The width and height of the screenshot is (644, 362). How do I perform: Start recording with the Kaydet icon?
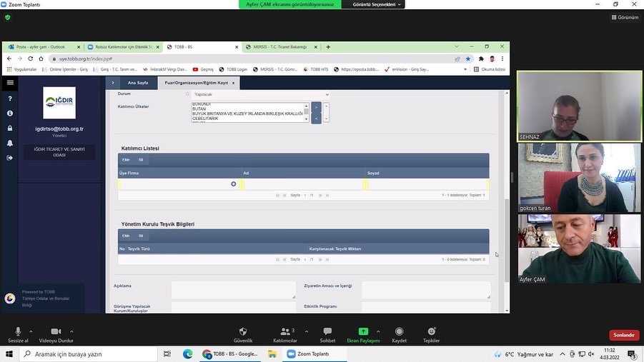(x=399, y=332)
